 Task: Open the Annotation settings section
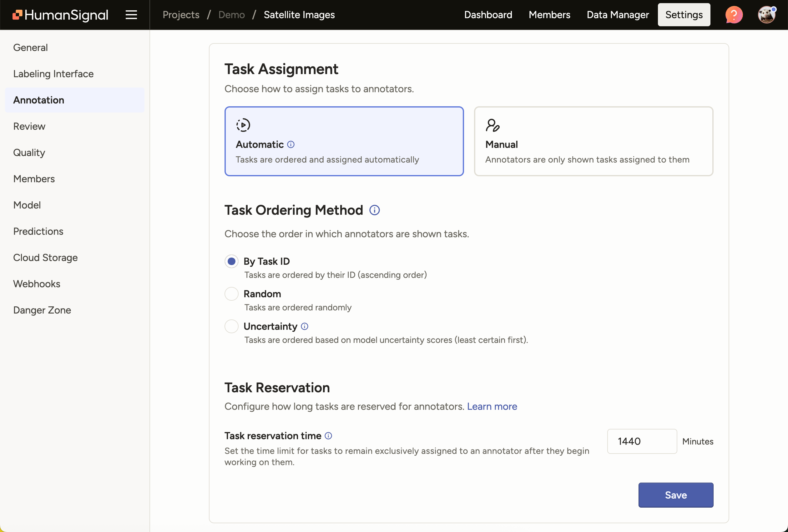click(38, 100)
